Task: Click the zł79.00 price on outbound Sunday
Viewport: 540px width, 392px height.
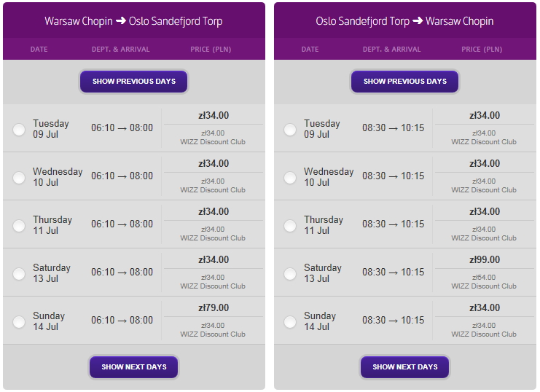Action: [x=214, y=307]
